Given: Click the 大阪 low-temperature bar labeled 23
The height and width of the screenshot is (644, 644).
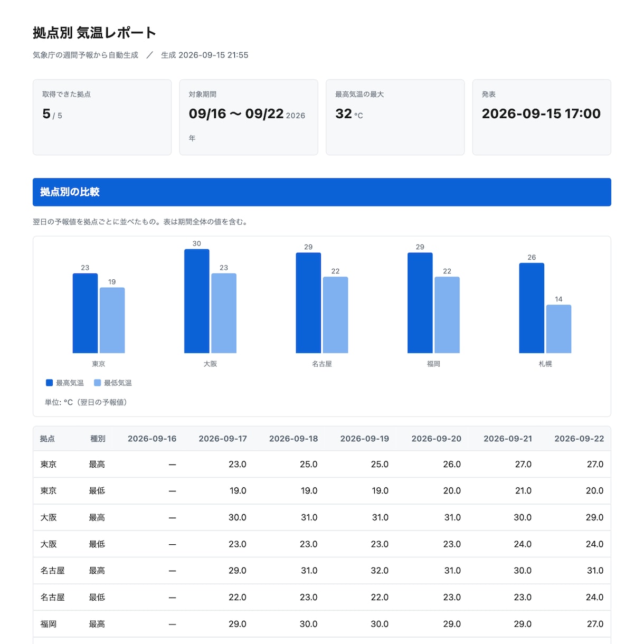Looking at the screenshot, I should tap(224, 314).
